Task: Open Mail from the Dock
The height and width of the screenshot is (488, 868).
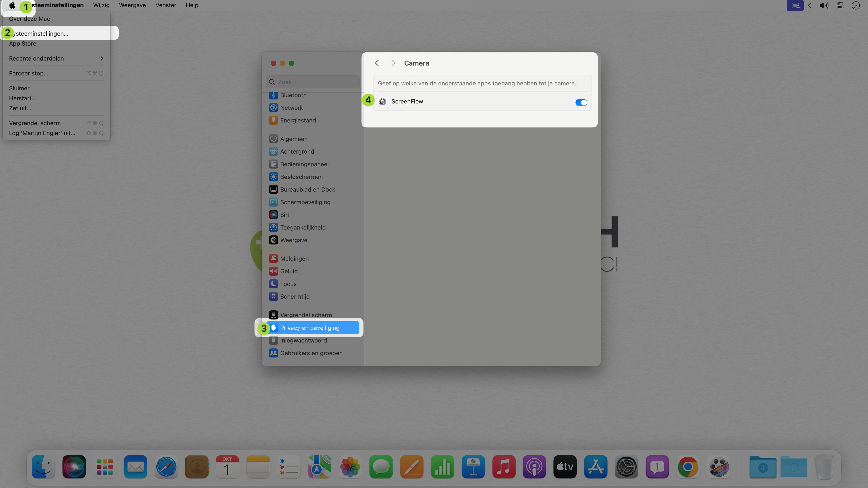Action: pyautogui.click(x=135, y=467)
